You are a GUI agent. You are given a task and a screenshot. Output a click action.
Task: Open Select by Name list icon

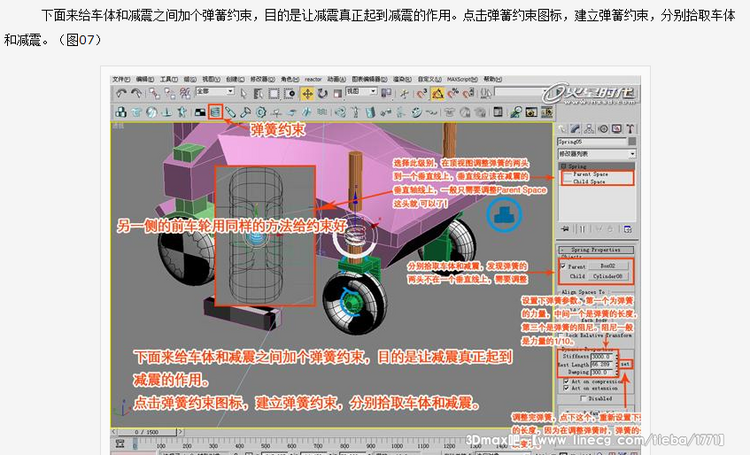258,94
